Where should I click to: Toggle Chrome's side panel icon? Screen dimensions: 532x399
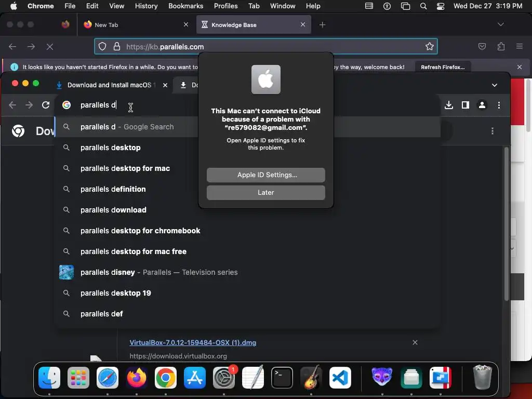point(465,105)
